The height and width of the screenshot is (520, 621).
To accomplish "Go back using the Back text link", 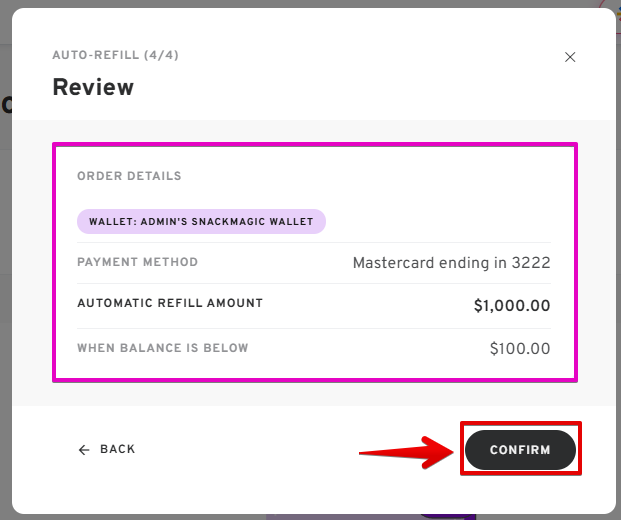I will pyautogui.click(x=118, y=450).
